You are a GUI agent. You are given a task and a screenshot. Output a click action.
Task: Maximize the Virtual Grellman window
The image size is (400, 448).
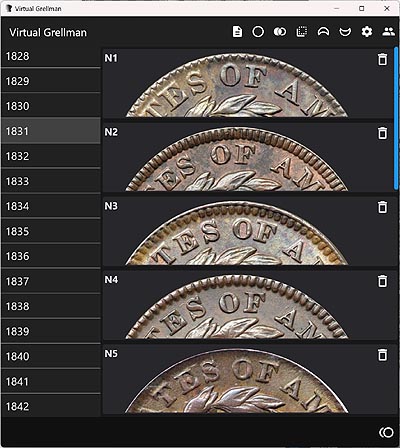tap(362, 8)
